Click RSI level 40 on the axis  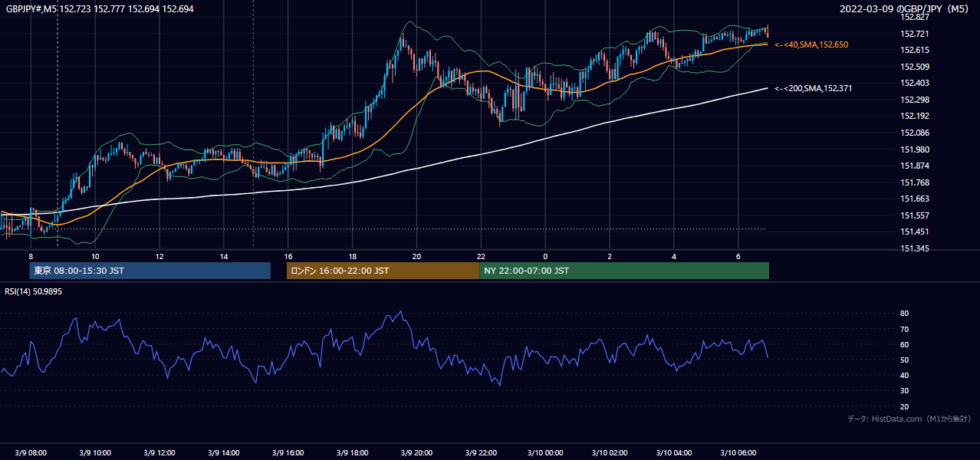click(x=904, y=375)
